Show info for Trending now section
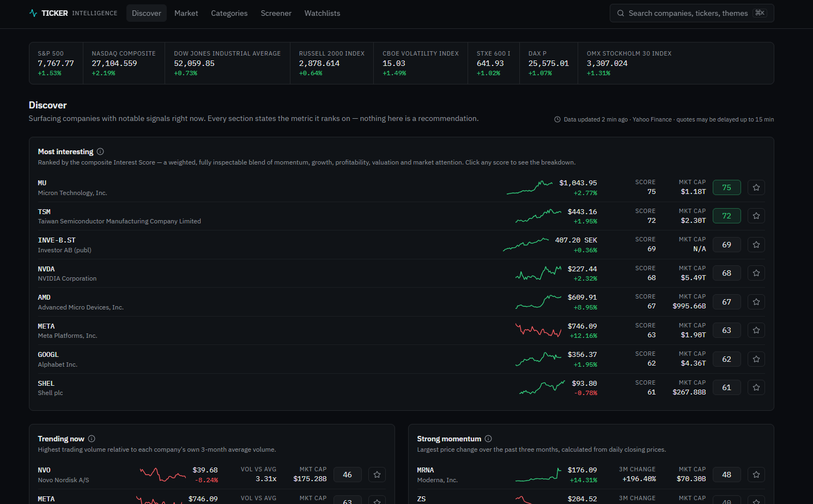This screenshot has width=813, height=504. (x=92, y=439)
